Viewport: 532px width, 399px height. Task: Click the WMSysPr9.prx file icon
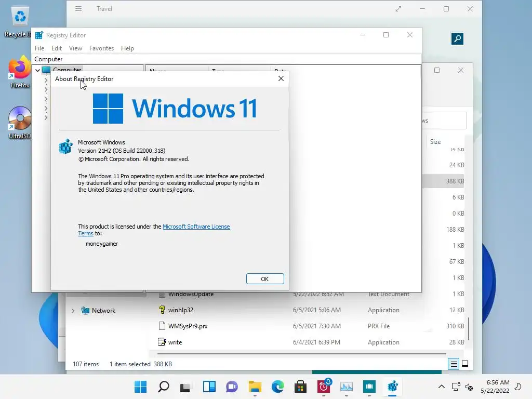pyautogui.click(x=162, y=326)
